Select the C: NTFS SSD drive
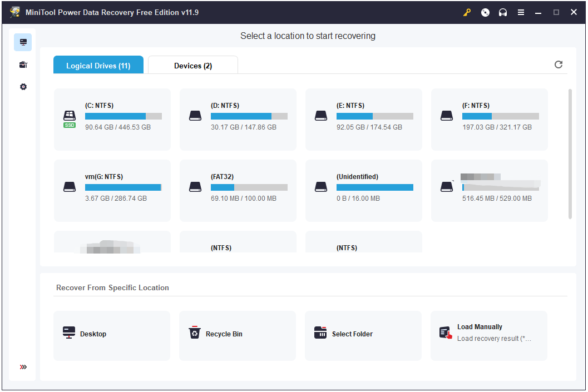 click(112, 119)
